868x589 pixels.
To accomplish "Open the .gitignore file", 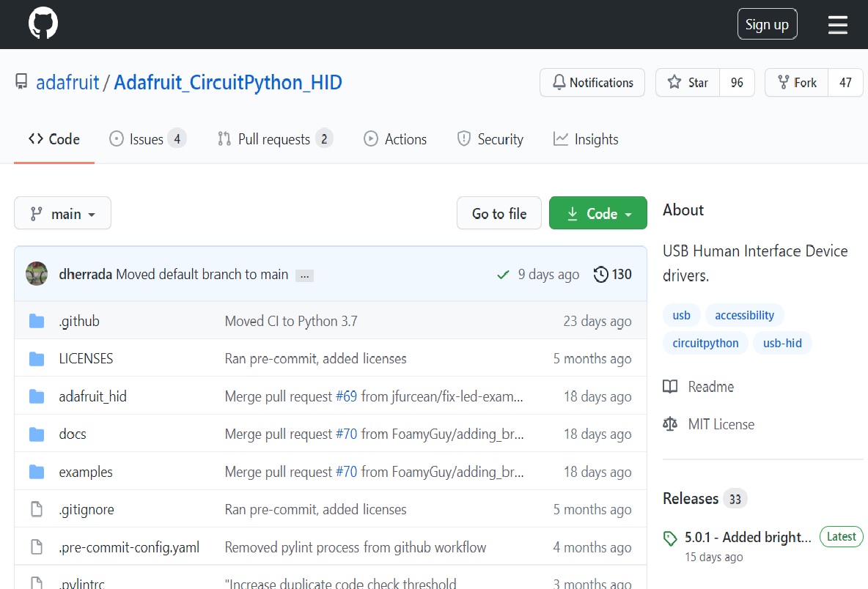I will tap(87, 509).
